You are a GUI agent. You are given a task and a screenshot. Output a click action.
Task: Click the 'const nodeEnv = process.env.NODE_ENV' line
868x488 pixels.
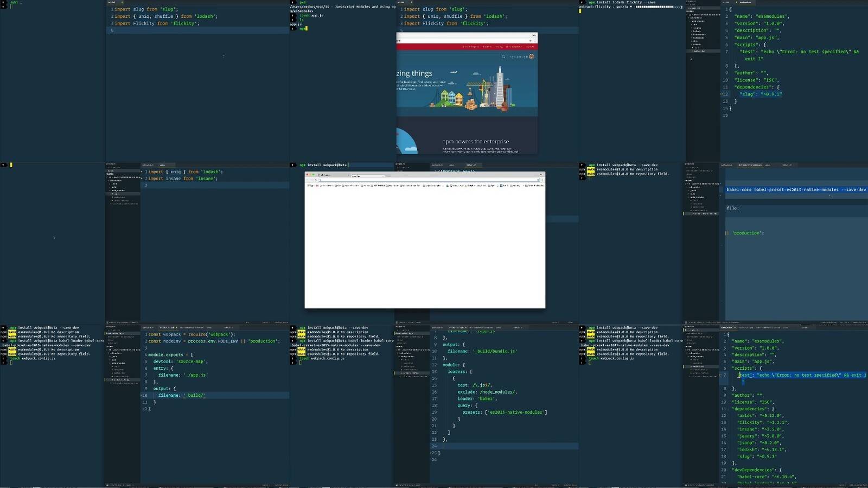click(x=214, y=341)
